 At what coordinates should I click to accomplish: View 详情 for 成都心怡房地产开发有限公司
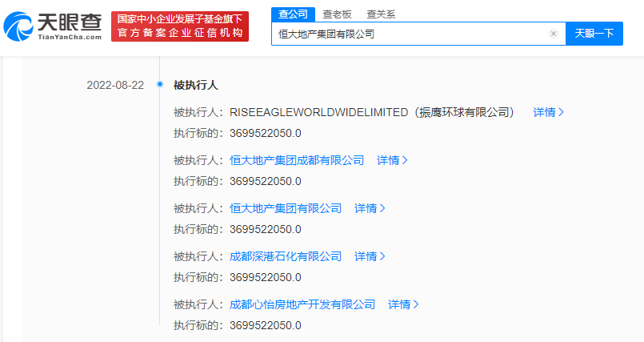point(403,304)
